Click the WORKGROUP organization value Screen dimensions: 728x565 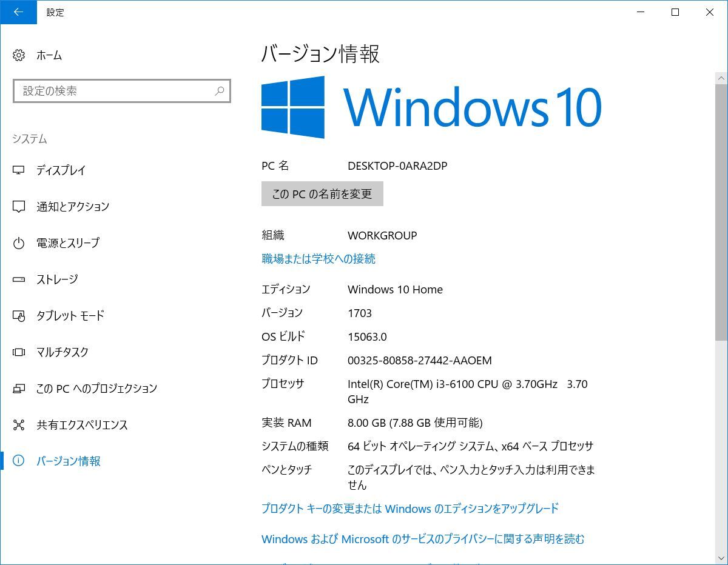coord(382,236)
